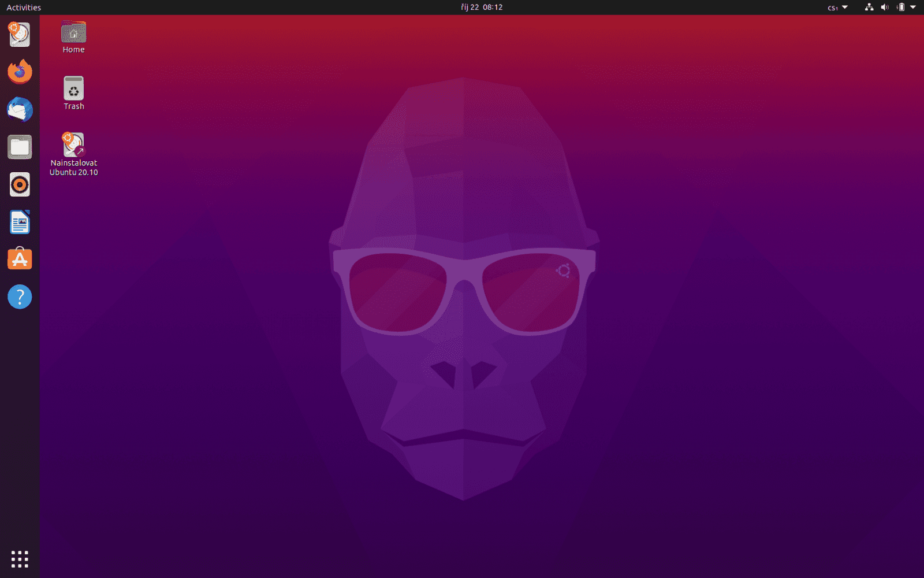924x578 pixels.
Task: Start the Rhythmbox music player
Action: pyautogui.click(x=19, y=184)
